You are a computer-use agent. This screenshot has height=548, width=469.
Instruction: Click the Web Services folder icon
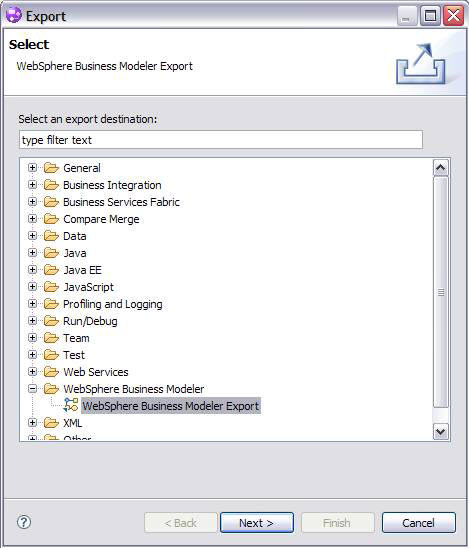click(x=51, y=372)
